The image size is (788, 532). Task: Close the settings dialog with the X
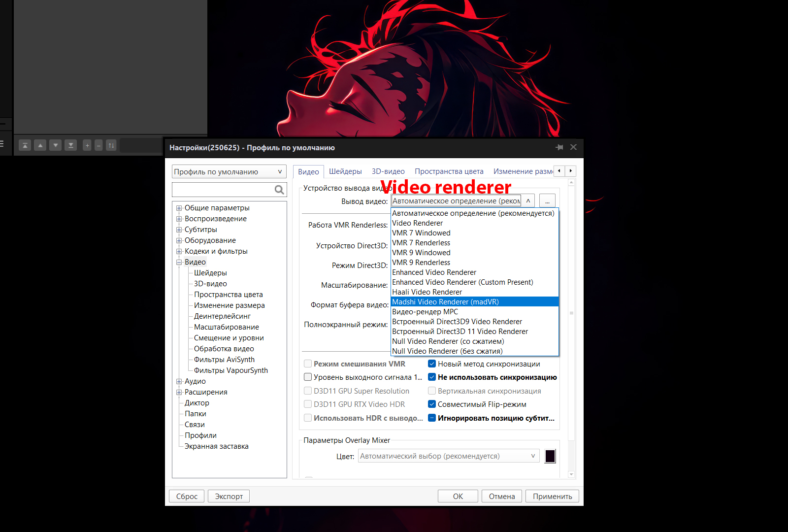[573, 147]
